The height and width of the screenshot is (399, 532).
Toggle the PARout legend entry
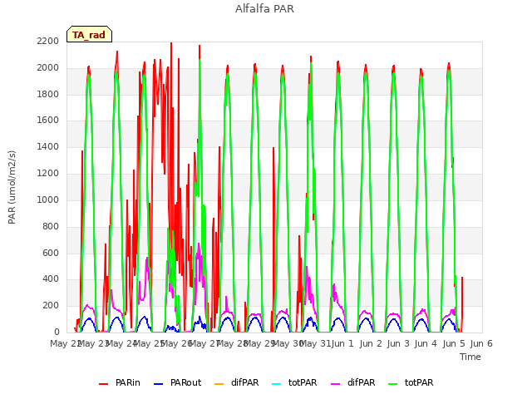coord(177,382)
